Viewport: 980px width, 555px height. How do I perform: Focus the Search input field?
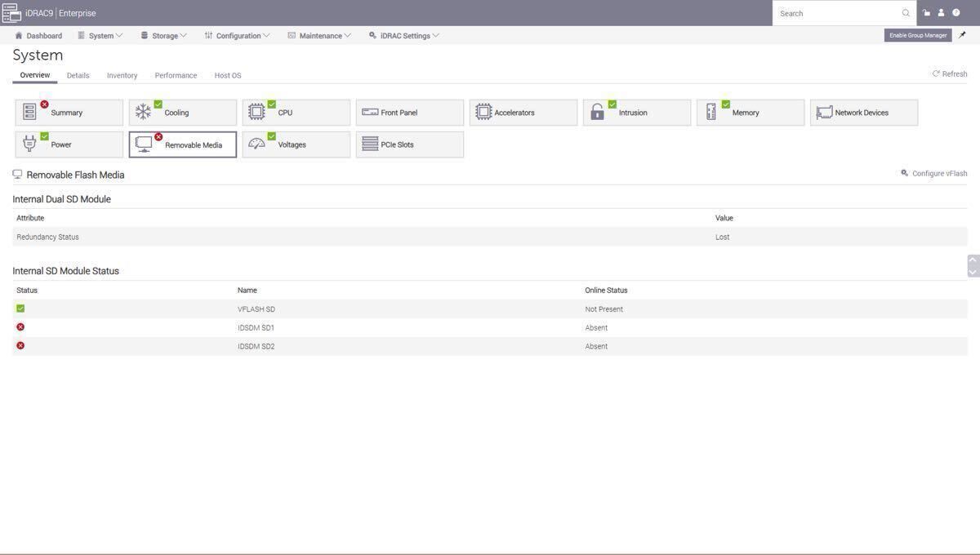(837, 13)
